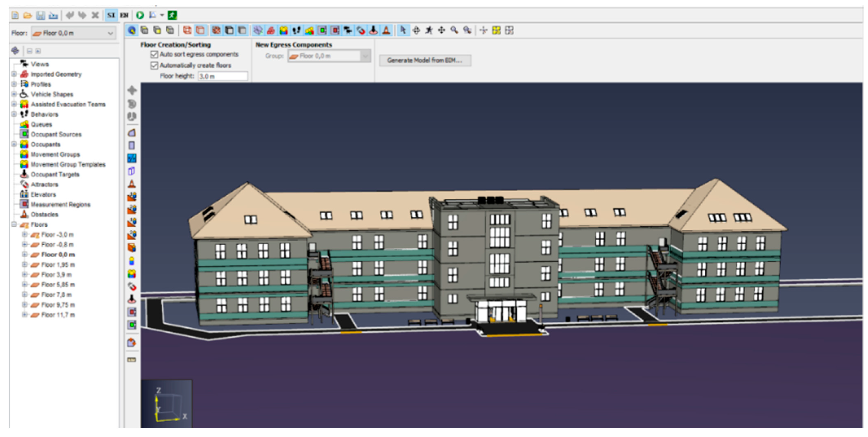Select Occupant Sources in the tree
Viewport: 868px width, 437px height.
56,134
